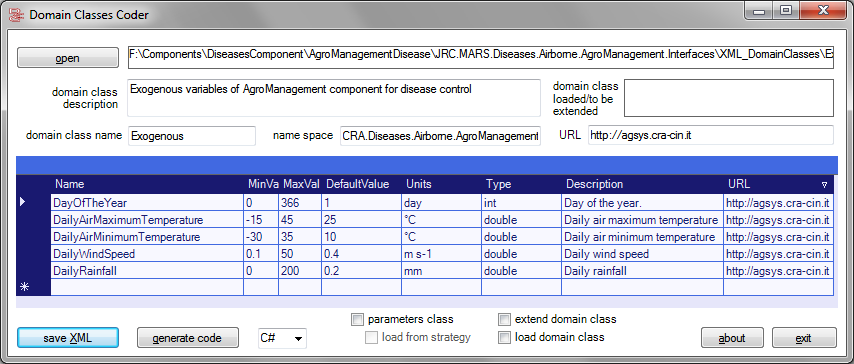Image resolution: width=854 pixels, height=364 pixels.
Task: Click the open button
Action: point(68,58)
